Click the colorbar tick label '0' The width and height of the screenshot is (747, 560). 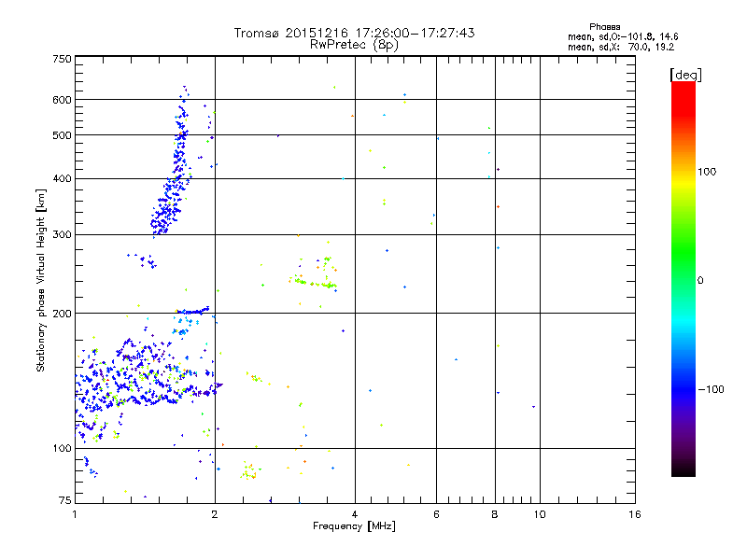coord(700,281)
